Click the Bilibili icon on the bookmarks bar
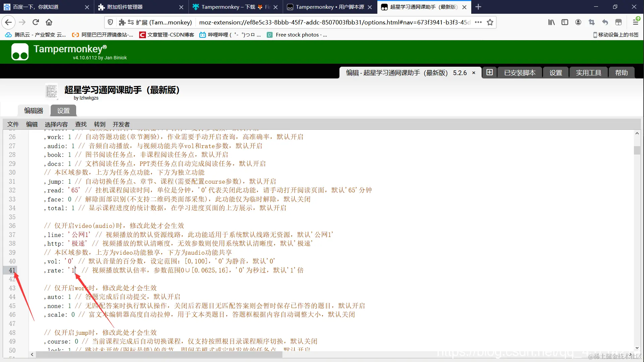This screenshot has height=362, width=644. point(203,35)
